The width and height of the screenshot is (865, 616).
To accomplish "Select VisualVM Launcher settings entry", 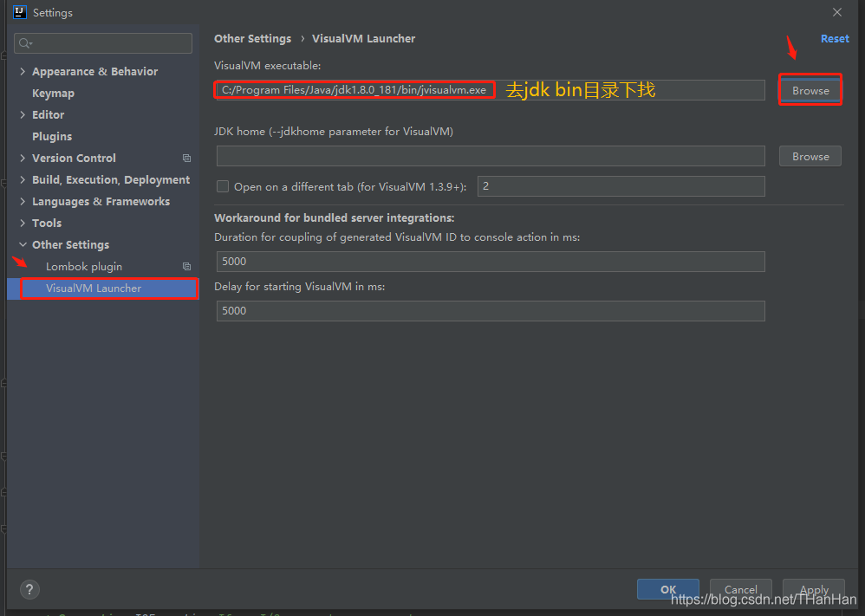I will tap(102, 289).
